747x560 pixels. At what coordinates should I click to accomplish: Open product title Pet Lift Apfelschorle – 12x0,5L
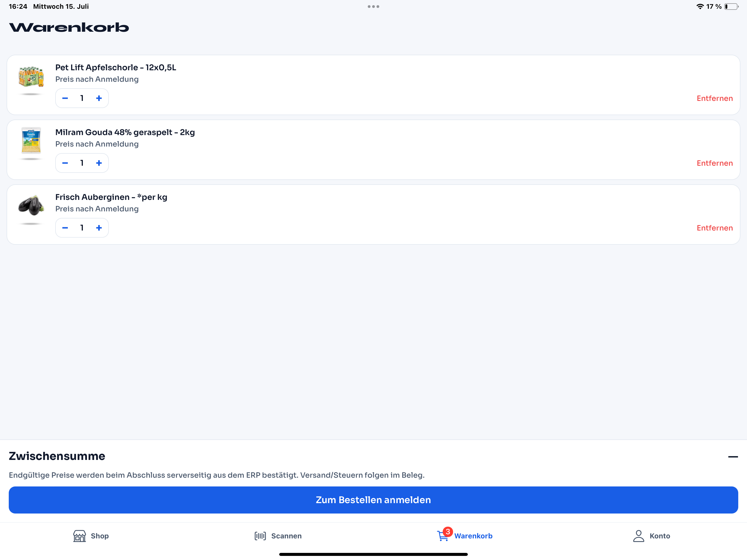(115, 68)
